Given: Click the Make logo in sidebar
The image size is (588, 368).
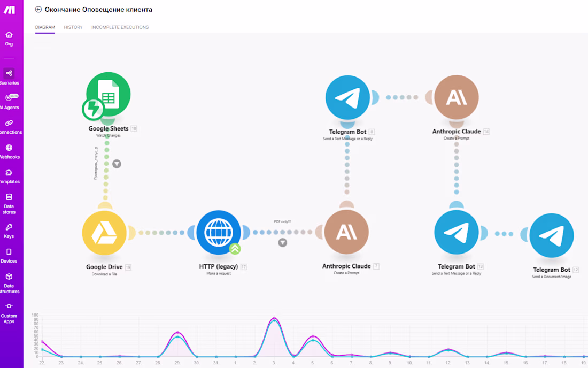Looking at the screenshot, I should pos(10,10).
